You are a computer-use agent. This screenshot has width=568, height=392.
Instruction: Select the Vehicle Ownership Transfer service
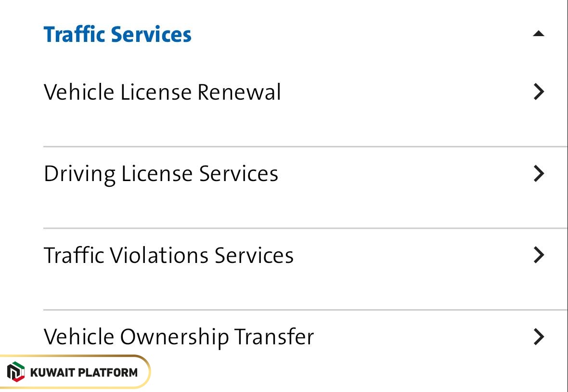178,337
